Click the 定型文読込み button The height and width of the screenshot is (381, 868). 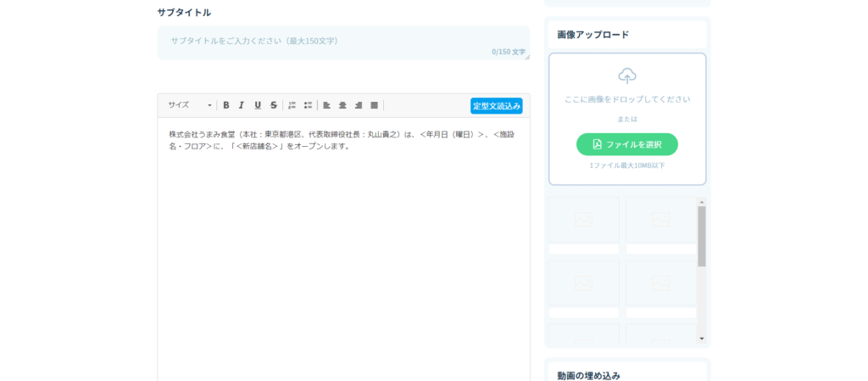click(x=496, y=106)
